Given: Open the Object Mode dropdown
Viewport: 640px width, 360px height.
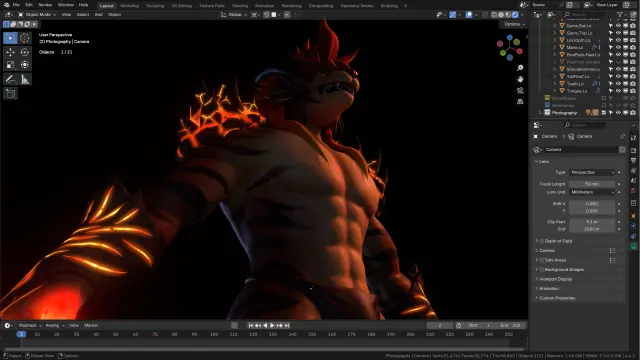Looking at the screenshot, I should (x=37, y=15).
